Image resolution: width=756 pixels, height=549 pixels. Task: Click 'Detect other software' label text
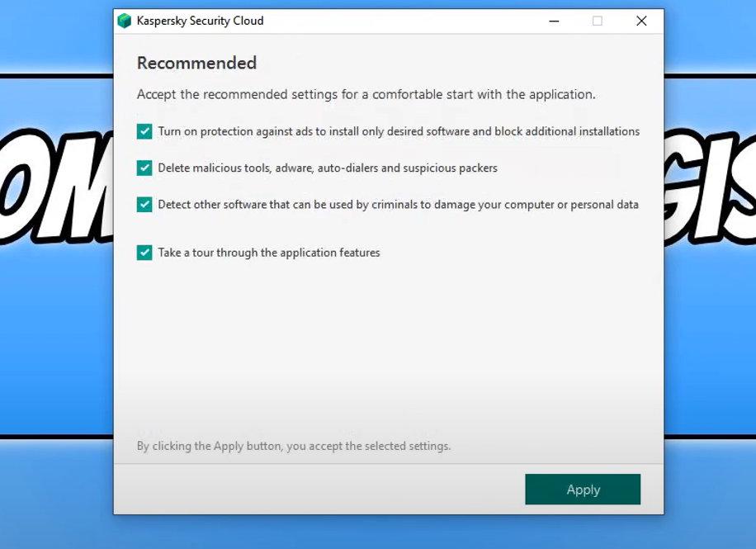(399, 205)
